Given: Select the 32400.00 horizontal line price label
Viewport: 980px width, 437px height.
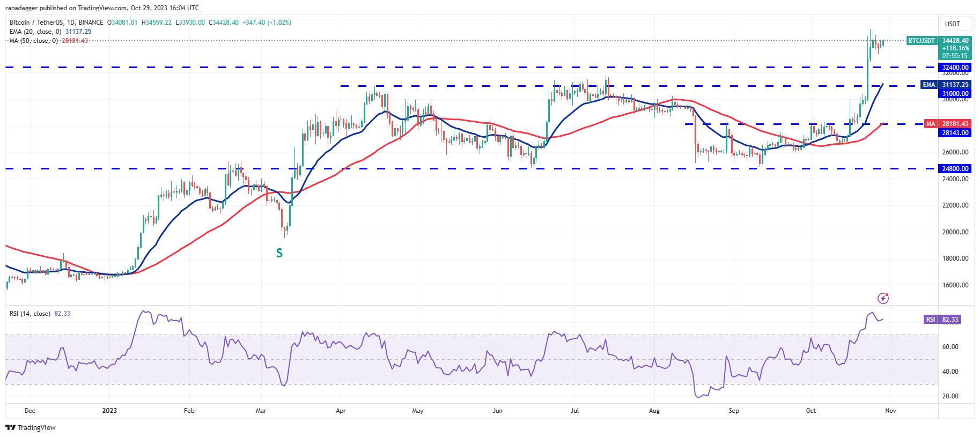Looking at the screenshot, I should click(x=955, y=68).
